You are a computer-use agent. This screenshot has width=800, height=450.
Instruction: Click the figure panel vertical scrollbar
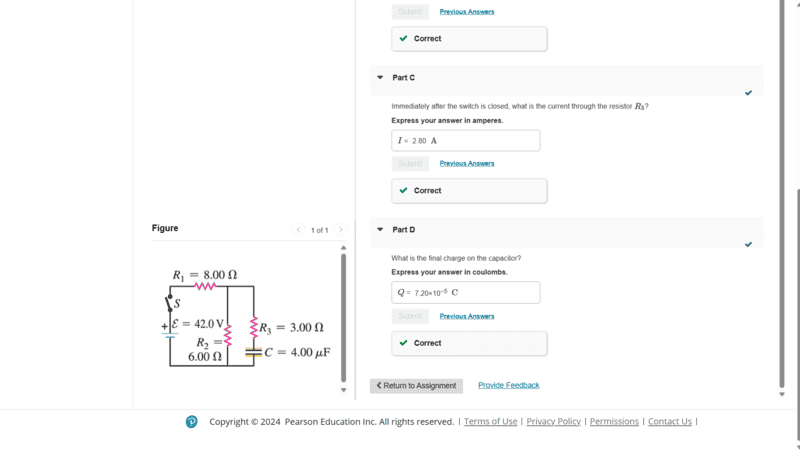tap(343, 316)
